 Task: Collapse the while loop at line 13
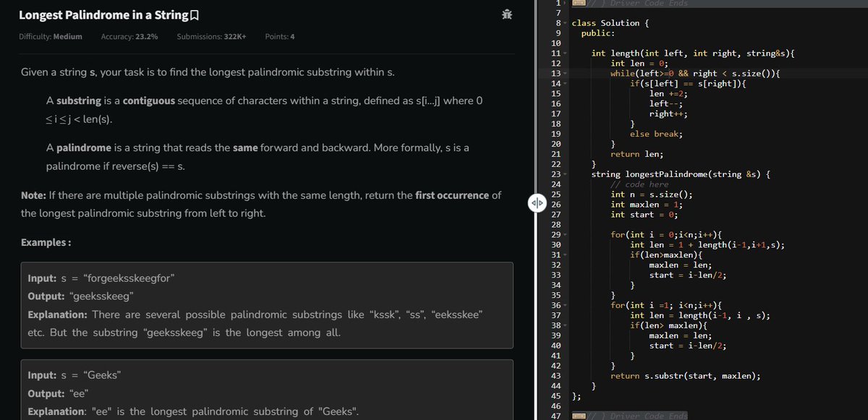coord(566,73)
